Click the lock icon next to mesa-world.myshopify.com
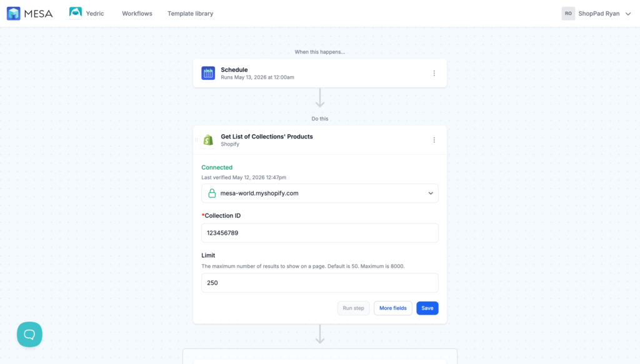Screen dimensions: 640x364 click(212, 193)
